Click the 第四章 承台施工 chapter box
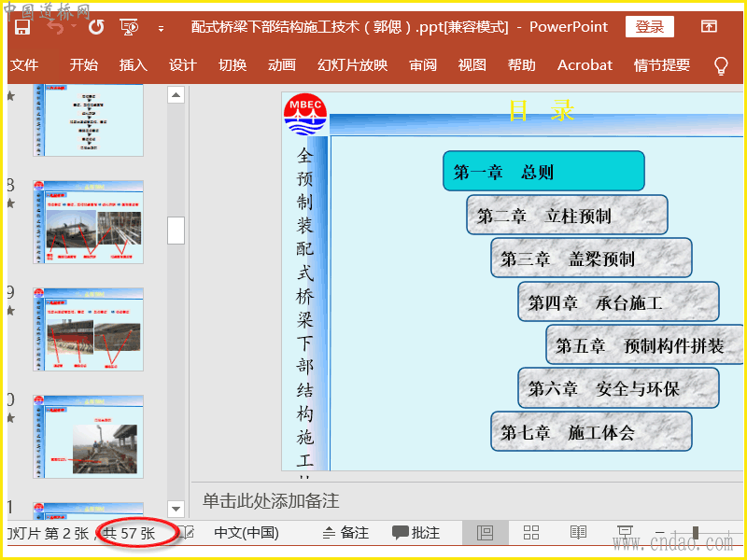This screenshot has height=560, width=747. [618, 301]
